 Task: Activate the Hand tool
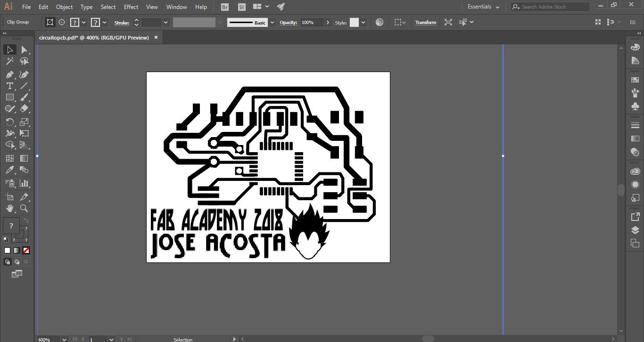coord(9,208)
